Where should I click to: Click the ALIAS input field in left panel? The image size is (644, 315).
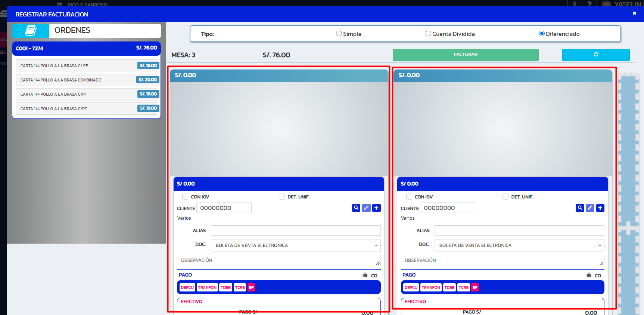[x=296, y=231]
